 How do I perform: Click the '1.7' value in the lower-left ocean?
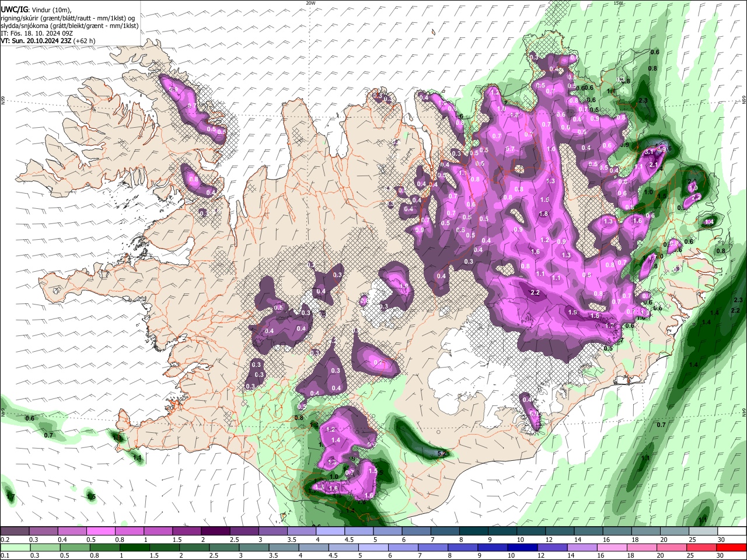coord(10,497)
